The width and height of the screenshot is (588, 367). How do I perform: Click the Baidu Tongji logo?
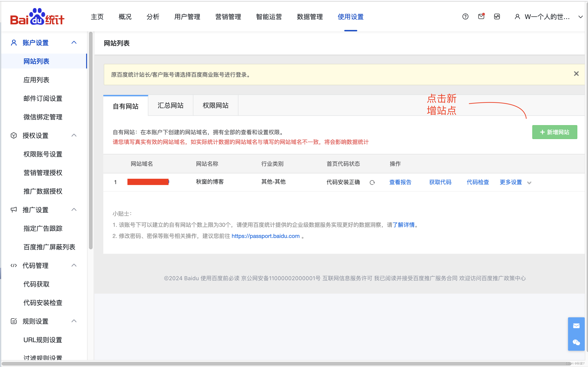[x=37, y=17]
